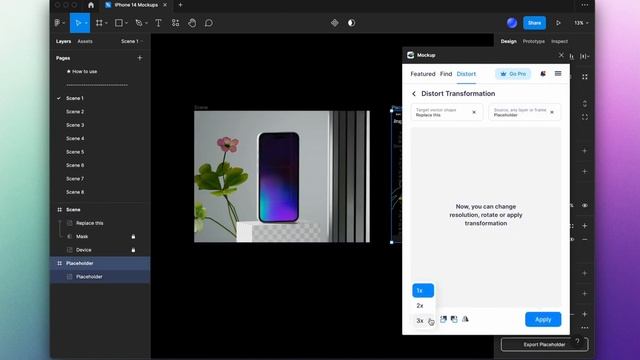Expand Frame tool options arrow
The height and width of the screenshot is (360, 640).
pos(106,23)
